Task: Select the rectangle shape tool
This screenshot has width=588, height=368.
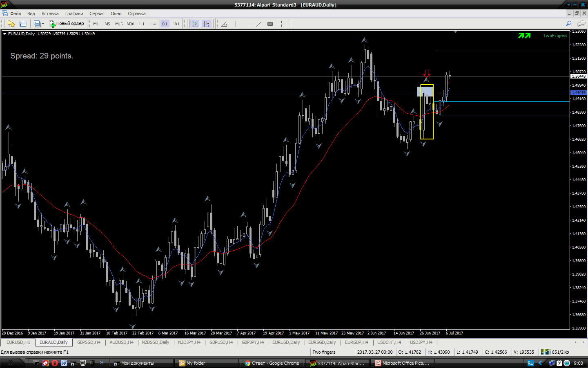Action: pos(270,24)
